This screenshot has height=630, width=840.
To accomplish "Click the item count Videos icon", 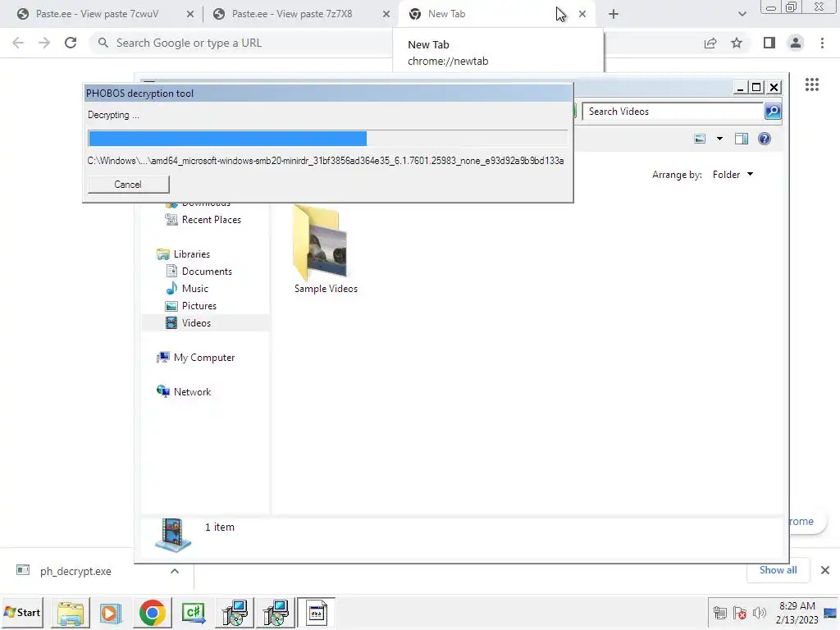I will pyautogui.click(x=172, y=535).
